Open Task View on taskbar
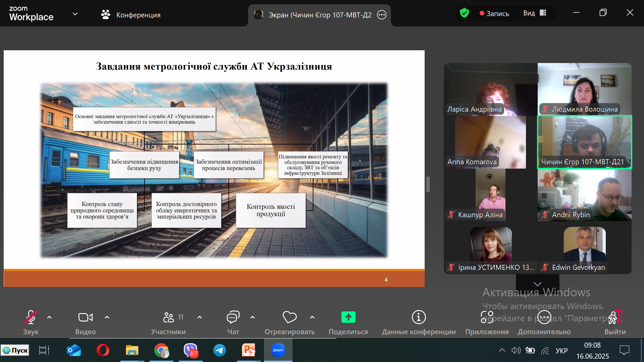 (x=44, y=350)
